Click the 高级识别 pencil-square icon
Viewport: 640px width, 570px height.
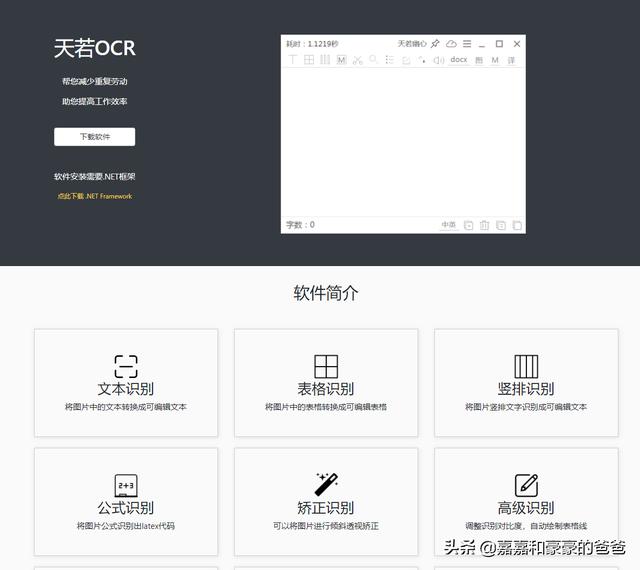point(526,485)
